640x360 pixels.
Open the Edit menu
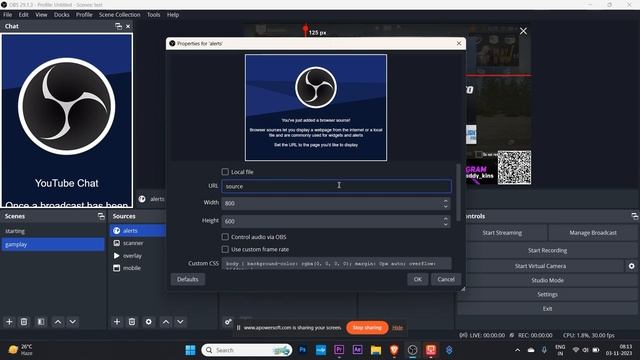click(24, 15)
